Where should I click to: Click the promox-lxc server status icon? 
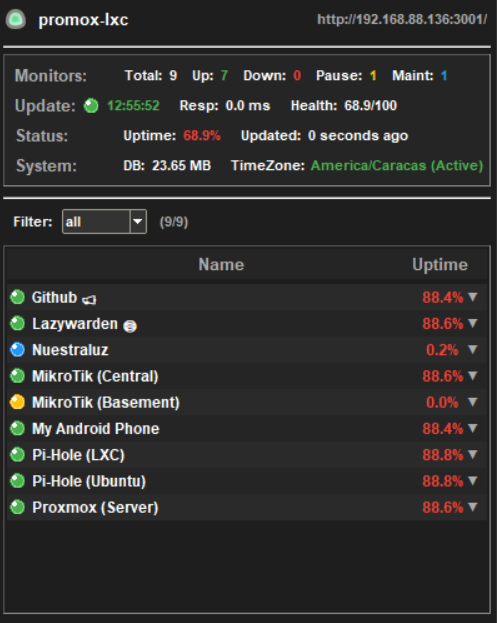(x=15, y=19)
